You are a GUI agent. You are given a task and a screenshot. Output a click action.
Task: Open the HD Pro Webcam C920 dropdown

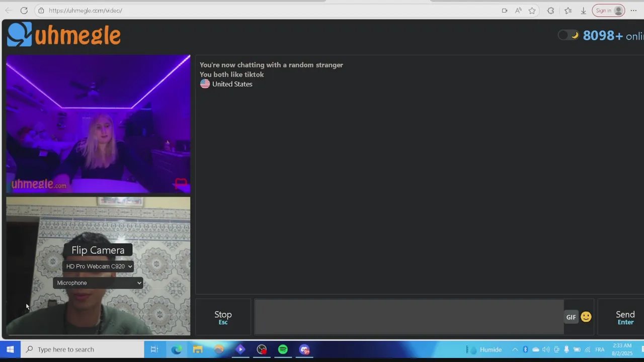click(x=99, y=266)
